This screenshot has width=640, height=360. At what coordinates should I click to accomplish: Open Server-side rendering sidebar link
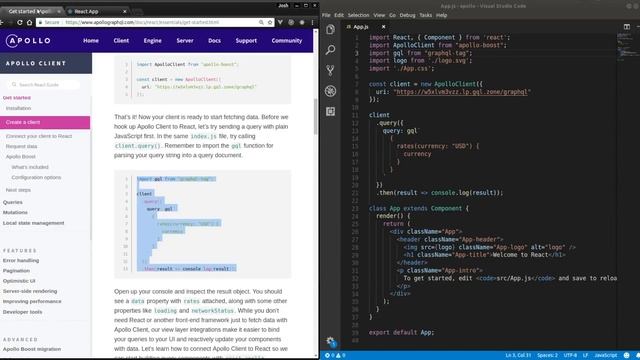click(30, 291)
